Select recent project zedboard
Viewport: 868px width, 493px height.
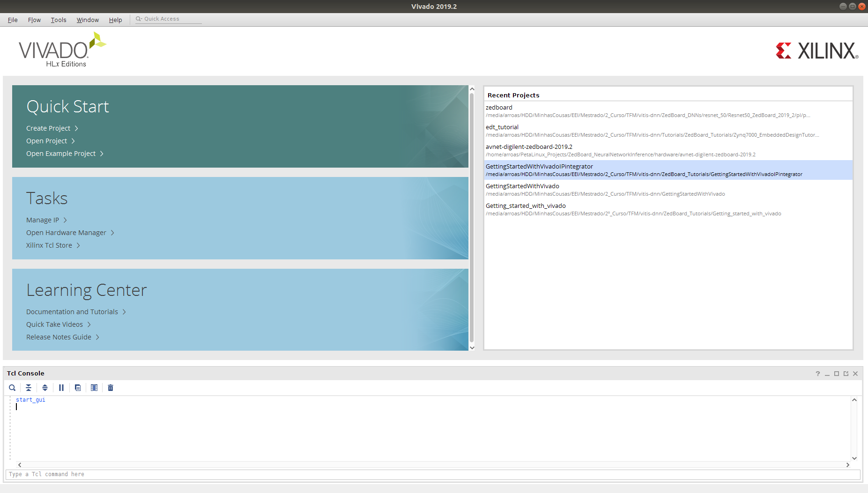point(668,111)
